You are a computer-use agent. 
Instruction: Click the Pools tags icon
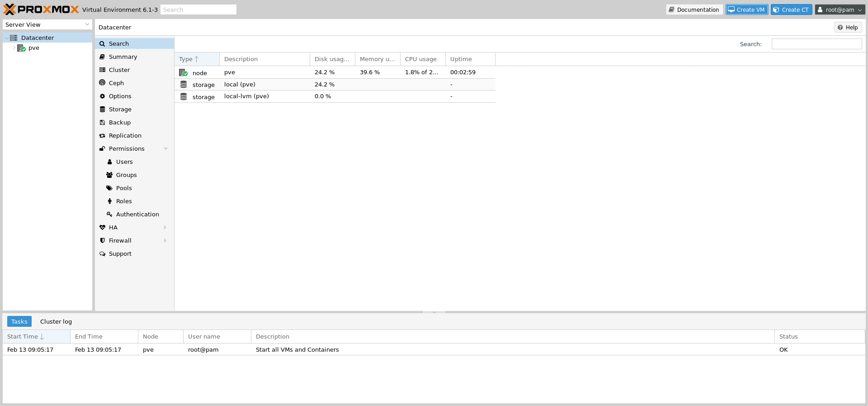pos(109,188)
